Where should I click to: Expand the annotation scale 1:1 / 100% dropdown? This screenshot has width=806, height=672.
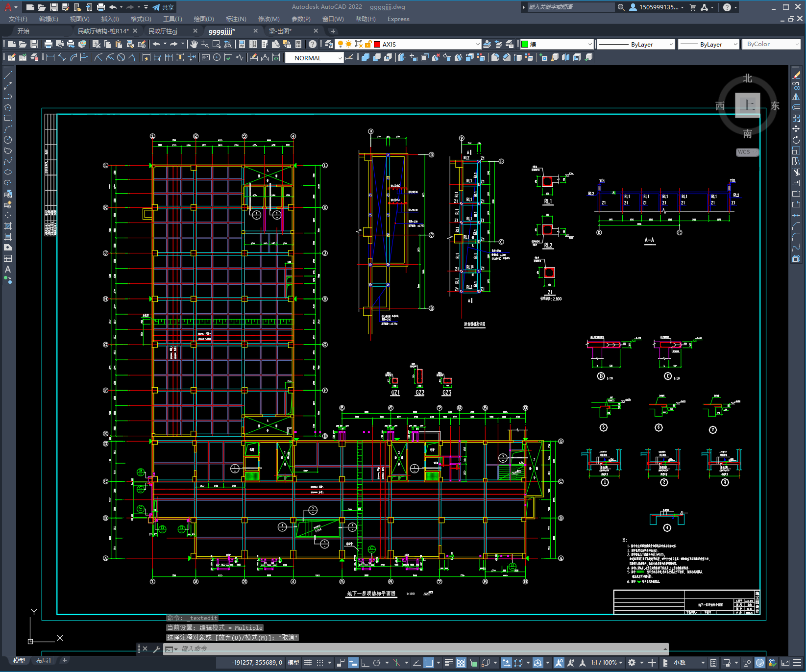pyautogui.click(x=607, y=663)
